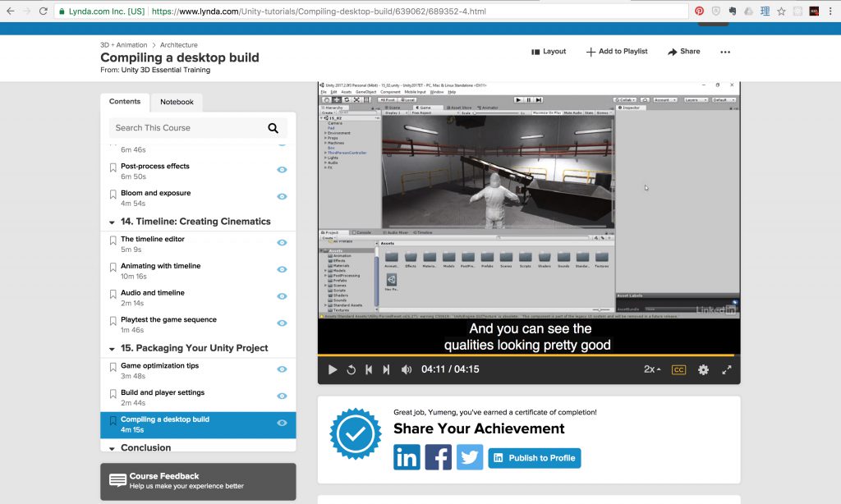
Task: Bookmark Build and player settings lesson
Action: point(113,394)
